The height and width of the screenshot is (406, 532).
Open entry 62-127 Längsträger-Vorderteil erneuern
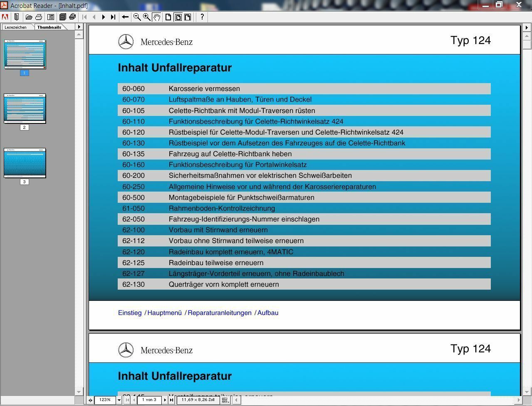pos(304,273)
